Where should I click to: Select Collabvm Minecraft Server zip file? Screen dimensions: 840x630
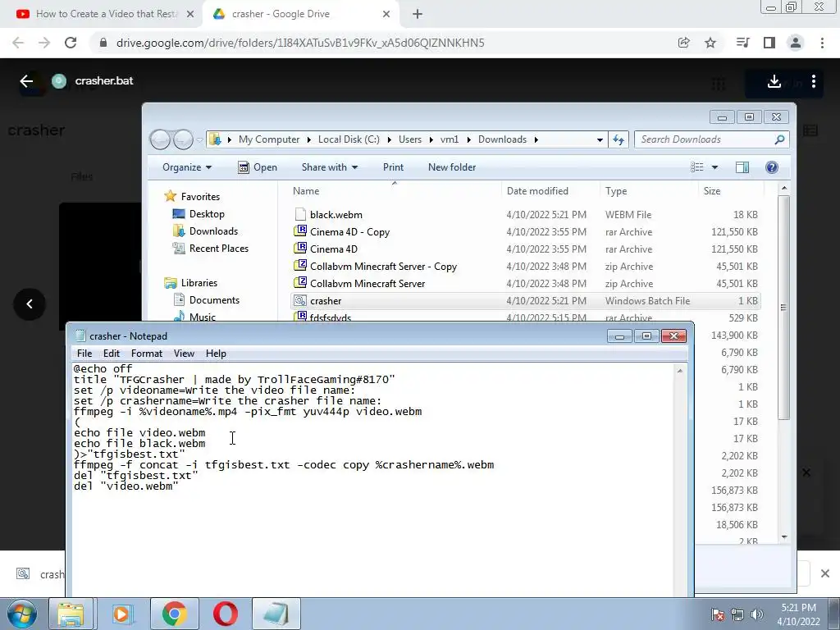point(525,283)
